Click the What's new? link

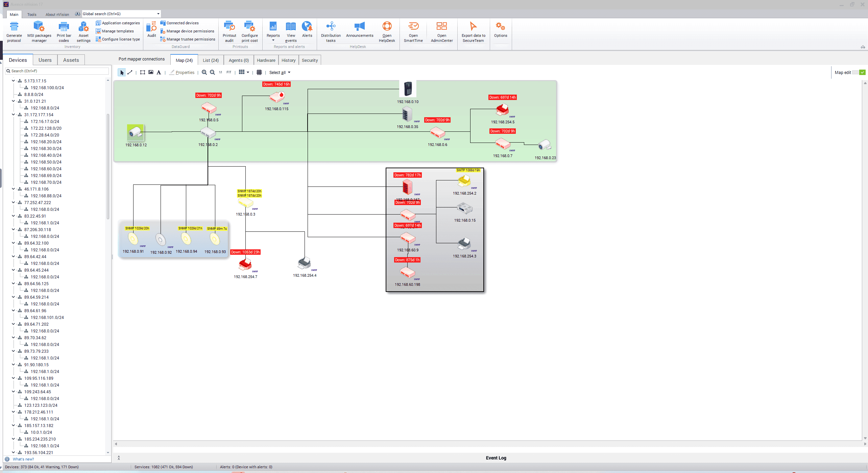23,459
